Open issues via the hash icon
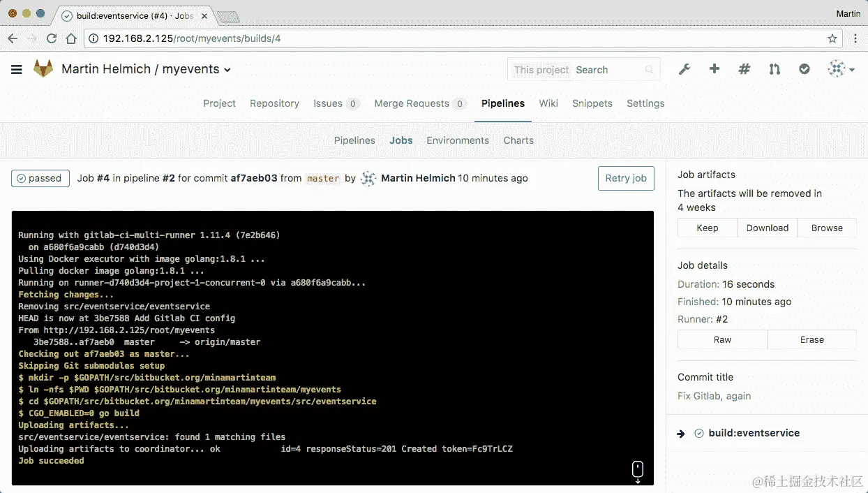868x493 pixels. [x=744, y=69]
